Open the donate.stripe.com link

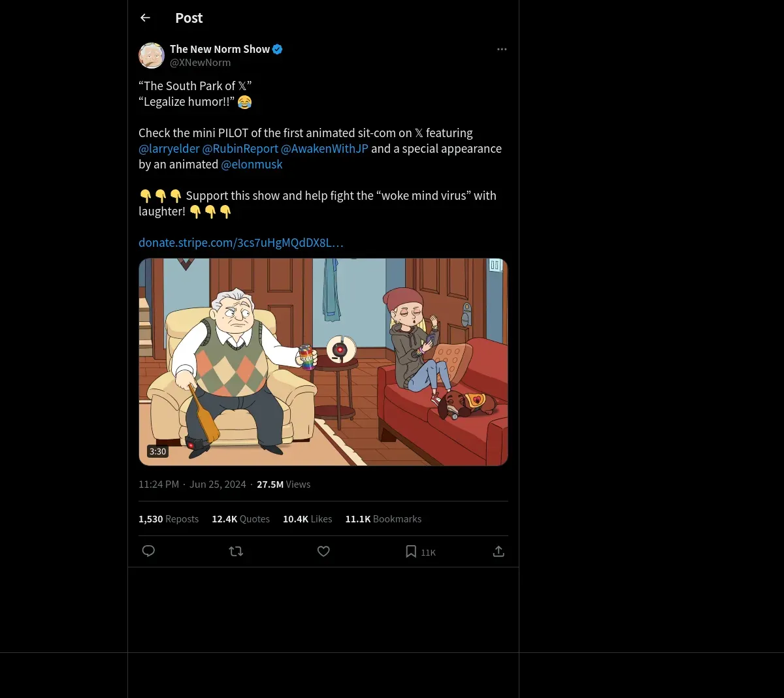pyautogui.click(x=240, y=243)
